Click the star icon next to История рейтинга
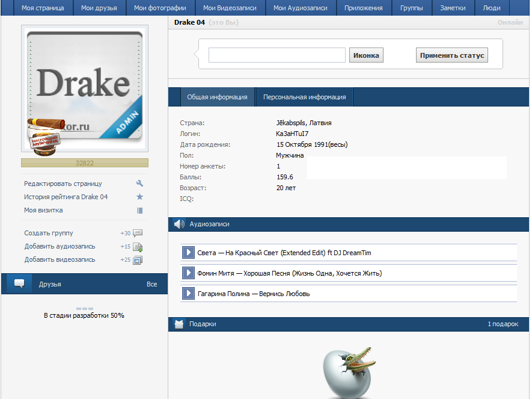The height and width of the screenshot is (399, 532). [x=139, y=197]
